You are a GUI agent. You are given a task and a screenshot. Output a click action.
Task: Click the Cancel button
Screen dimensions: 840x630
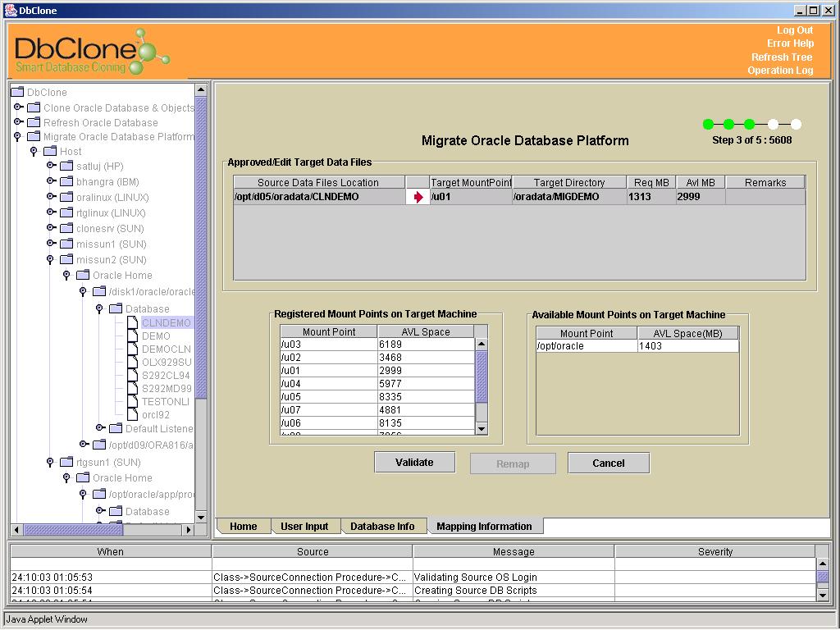click(609, 463)
